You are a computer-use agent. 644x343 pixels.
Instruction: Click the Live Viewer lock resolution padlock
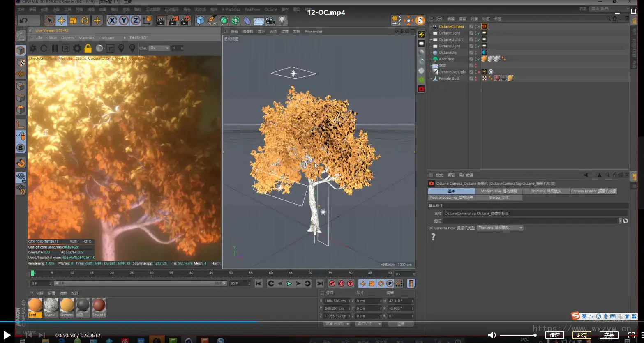[88, 48]
